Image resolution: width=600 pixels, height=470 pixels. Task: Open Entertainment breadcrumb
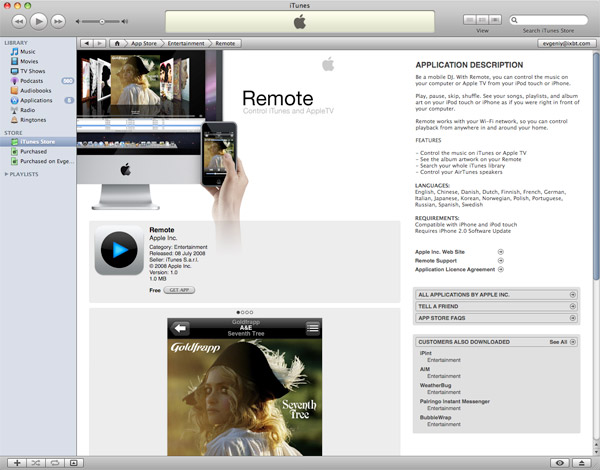(x=186, y=44)
